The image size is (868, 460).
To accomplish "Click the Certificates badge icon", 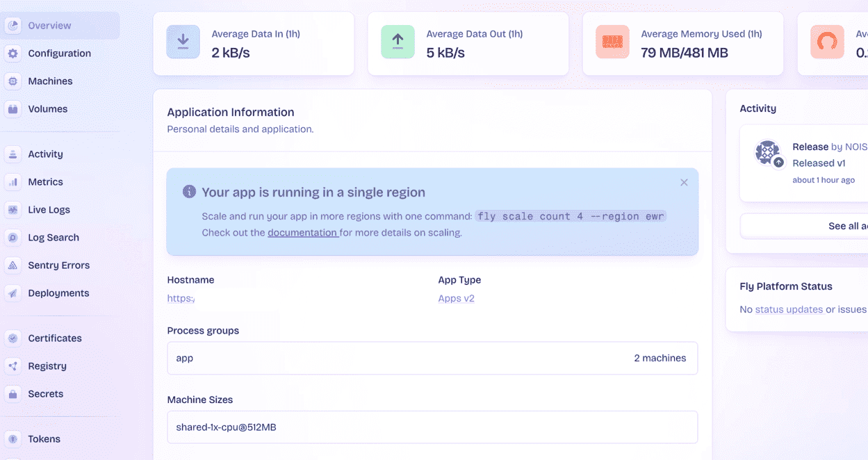I will click(x=13, y=338).
